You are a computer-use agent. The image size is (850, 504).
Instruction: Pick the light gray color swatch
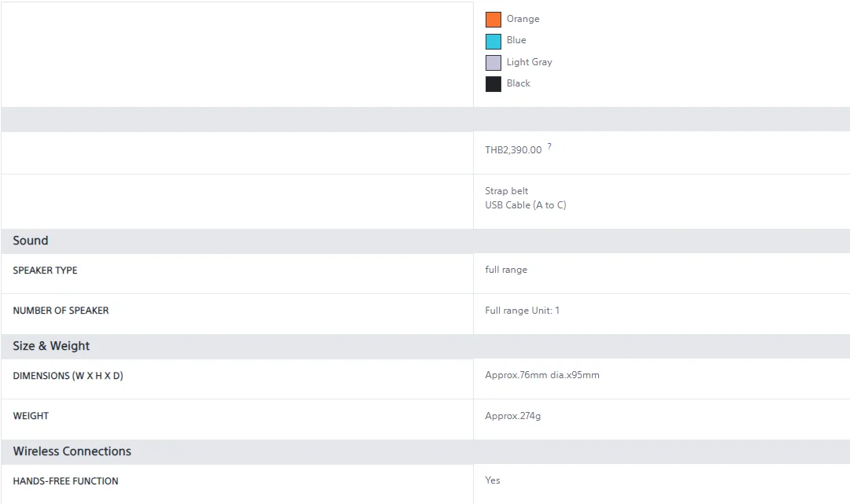click(493, 63)
